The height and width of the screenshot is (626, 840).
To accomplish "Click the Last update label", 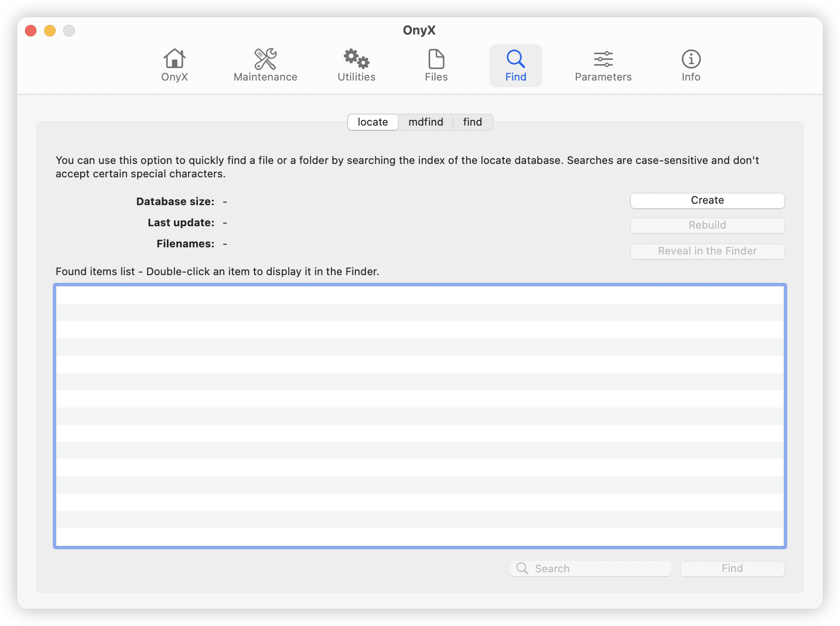I will coord(181,223).
